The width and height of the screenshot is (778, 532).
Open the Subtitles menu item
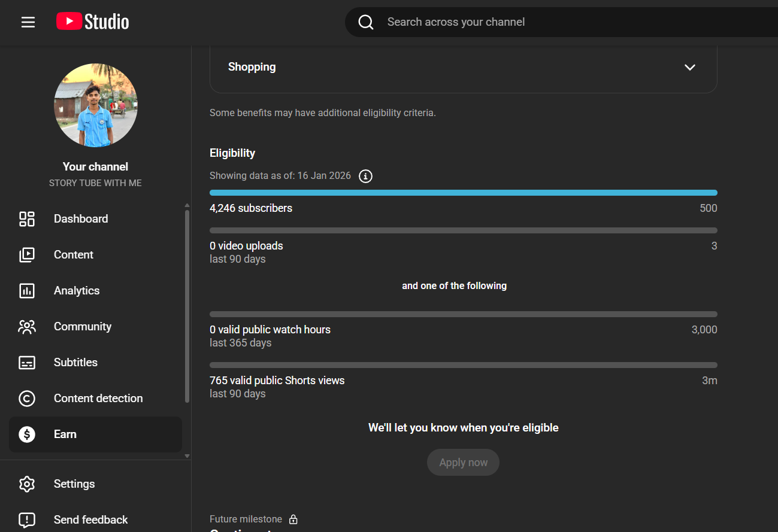75,363
